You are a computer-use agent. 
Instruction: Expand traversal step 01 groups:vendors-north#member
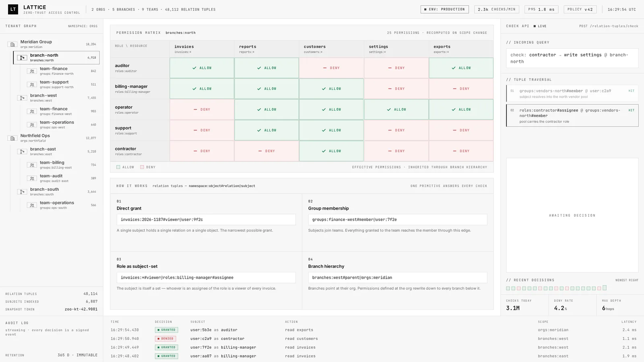pos(572,93)
